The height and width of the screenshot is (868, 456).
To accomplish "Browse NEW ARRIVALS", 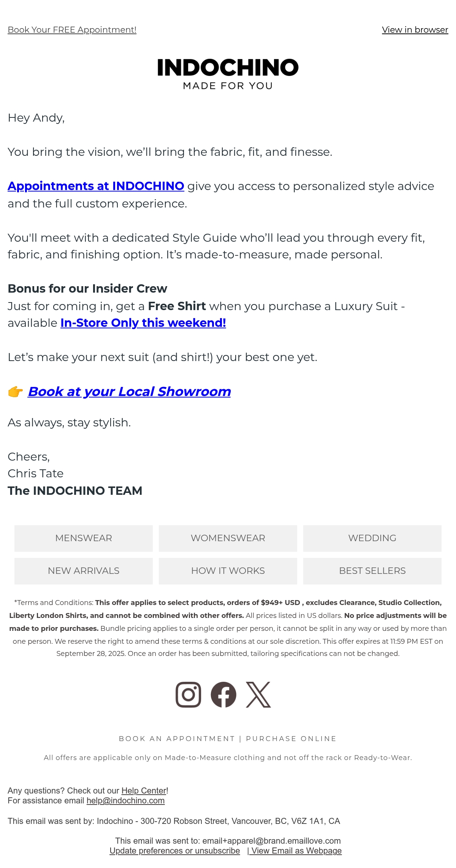I will [x=84, y=571].
